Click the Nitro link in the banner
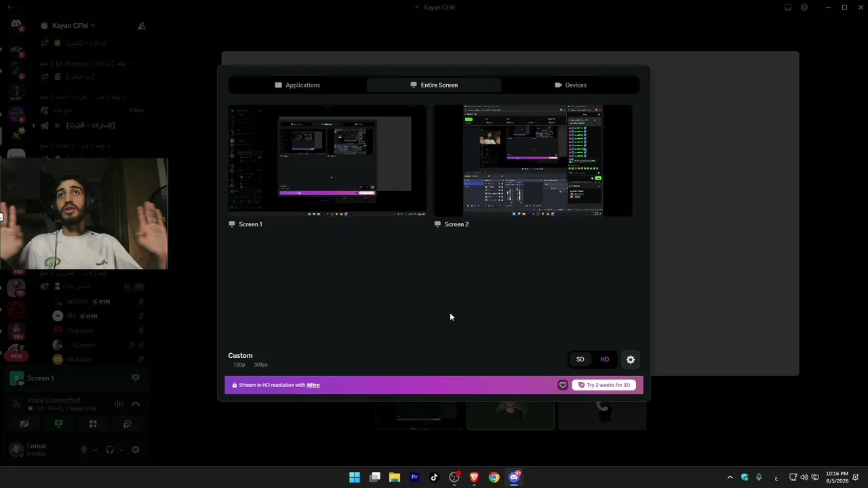868x488 pixels. pyautogui.click(x=313, y=385)
